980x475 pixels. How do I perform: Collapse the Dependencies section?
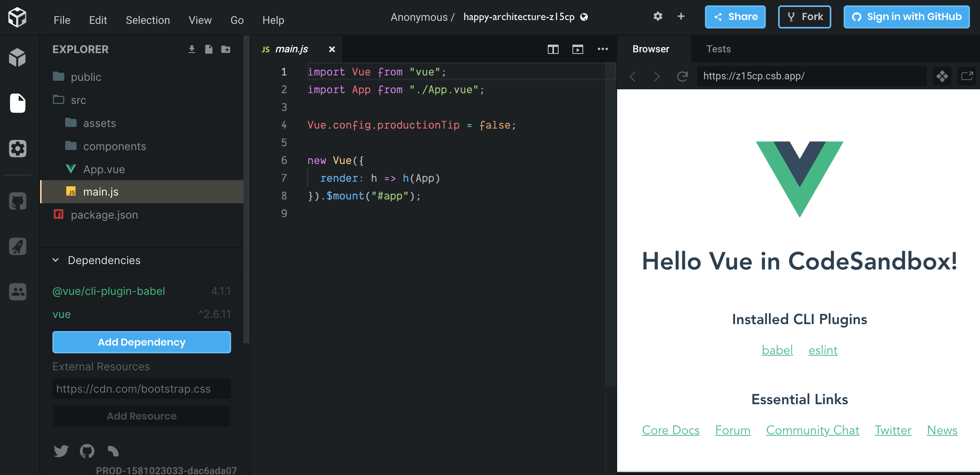tap(56, 260)
